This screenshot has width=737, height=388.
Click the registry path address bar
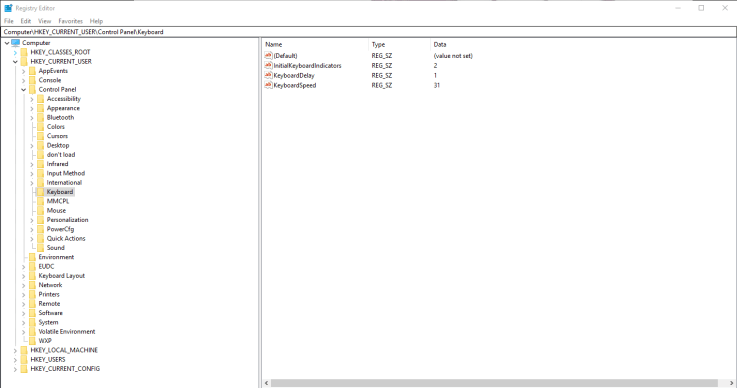pos(368,32)
